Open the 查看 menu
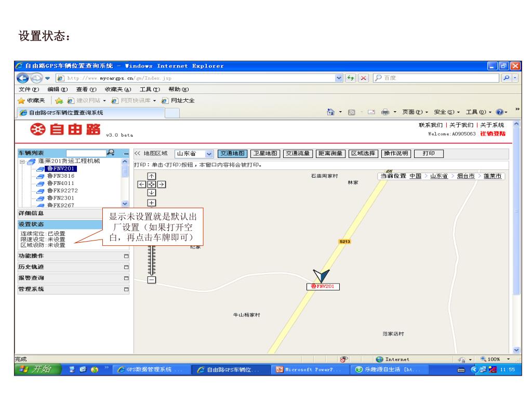The image size is (532, 399). (86, 89)
